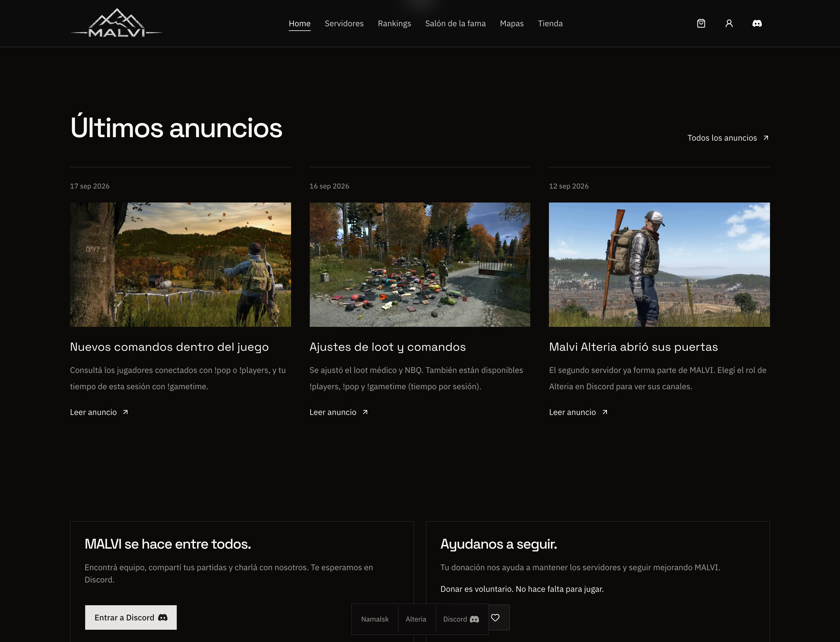Open Leer anuncio for Malvi Alteria
This screenshot has width=840, height=642.
click(578, 412)
